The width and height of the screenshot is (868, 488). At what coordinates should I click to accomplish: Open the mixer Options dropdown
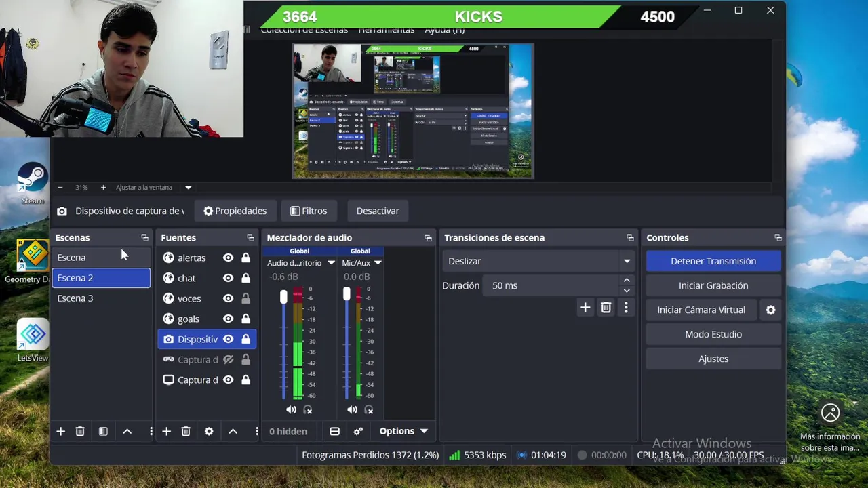(x=403, y=431)
